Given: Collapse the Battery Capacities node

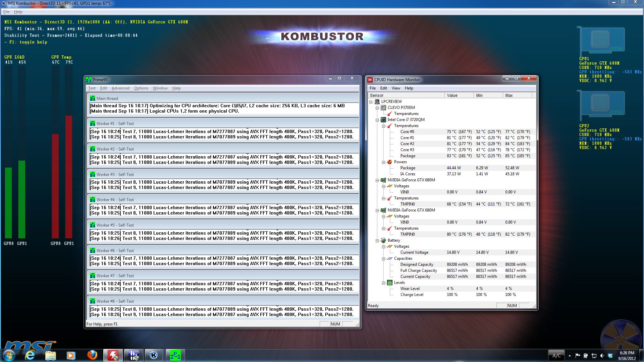Looking at the screenshot, I should coord(384,258).
